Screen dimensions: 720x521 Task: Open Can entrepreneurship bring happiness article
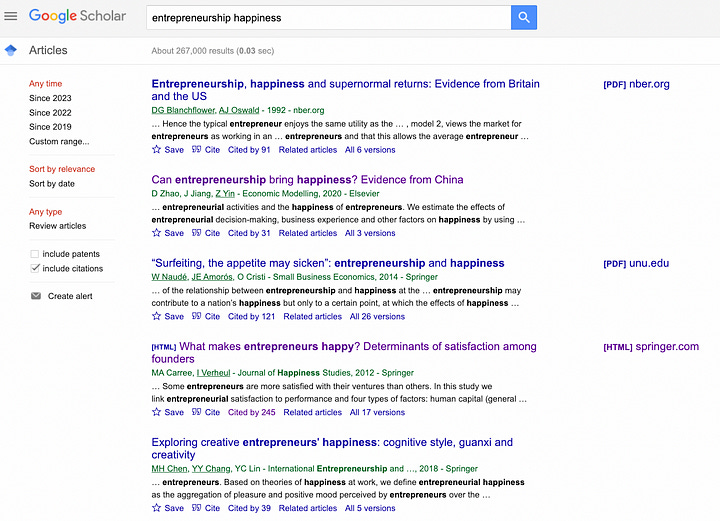coord(307,179)
